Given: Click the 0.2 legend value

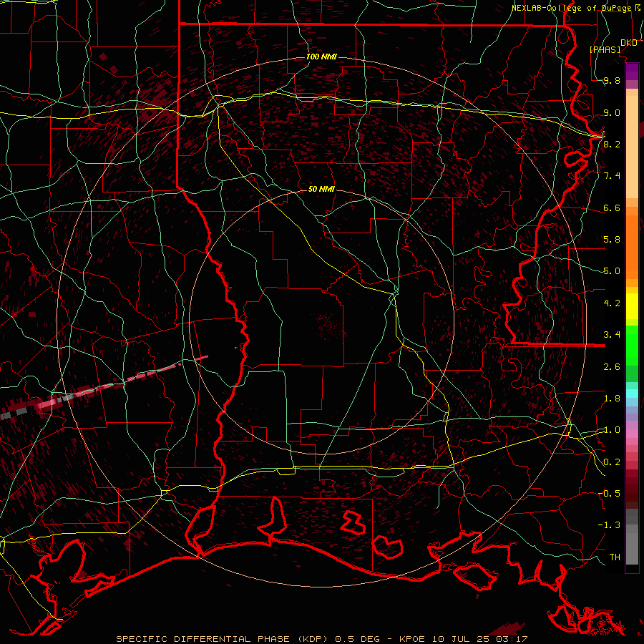Looking at the screenshot, I should 612,462.
